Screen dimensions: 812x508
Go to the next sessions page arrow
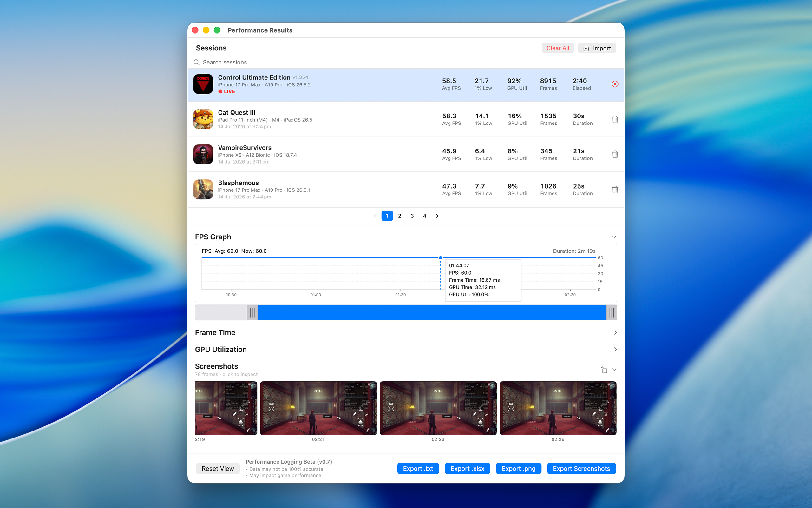click(437, 216)
